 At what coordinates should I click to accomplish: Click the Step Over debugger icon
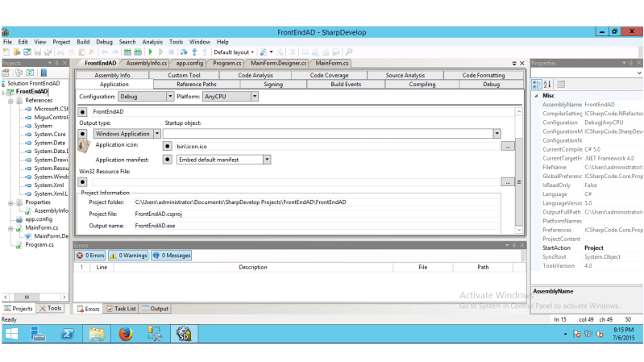(x=184, y=52)
